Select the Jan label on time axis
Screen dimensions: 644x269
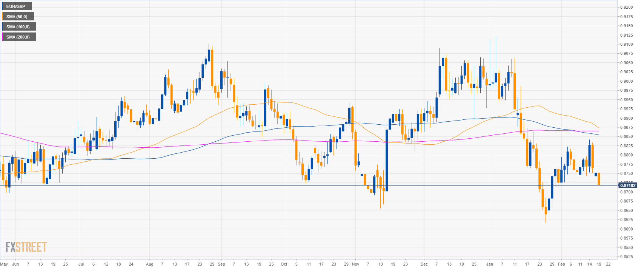point(490,264)
